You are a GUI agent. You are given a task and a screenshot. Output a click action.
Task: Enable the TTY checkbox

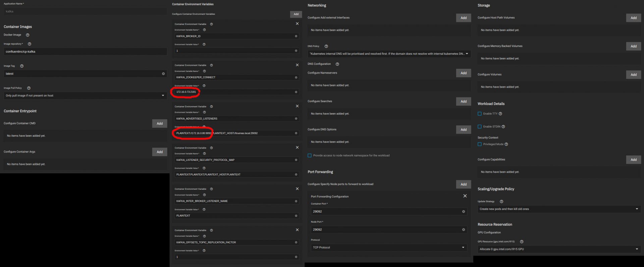480,114
